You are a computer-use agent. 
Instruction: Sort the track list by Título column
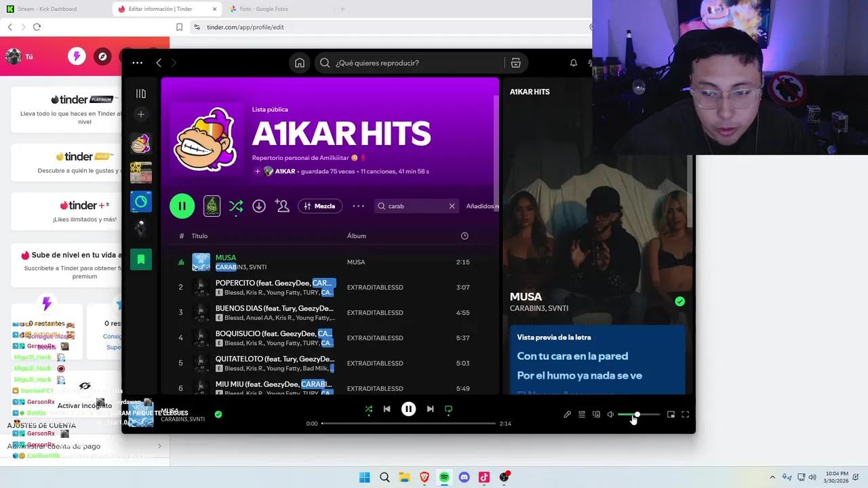coord(199,236)
